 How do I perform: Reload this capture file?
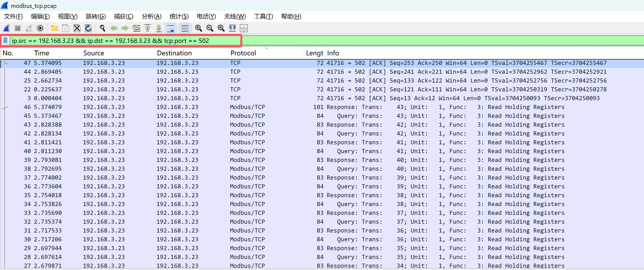pyautogui.click(x=88, y=28)
